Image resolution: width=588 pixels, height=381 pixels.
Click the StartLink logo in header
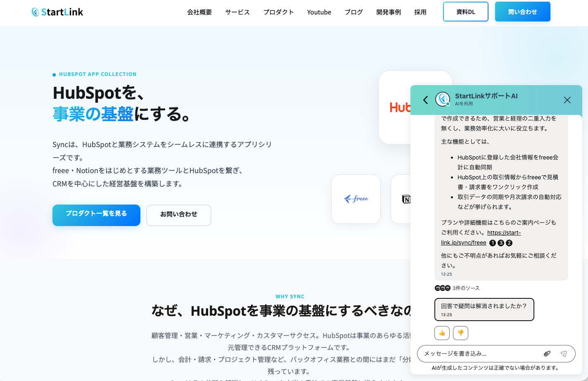click(x=57, y=12)
